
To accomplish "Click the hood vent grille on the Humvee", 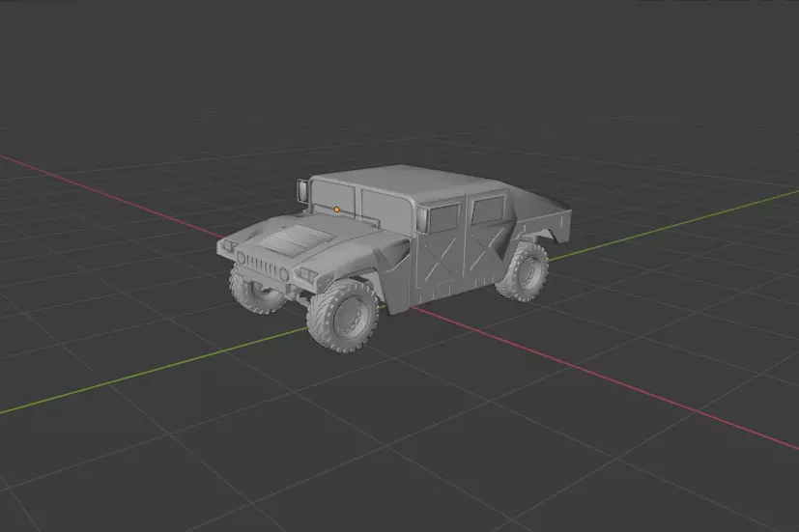I will pyautogui.click(x=296, y=239).
